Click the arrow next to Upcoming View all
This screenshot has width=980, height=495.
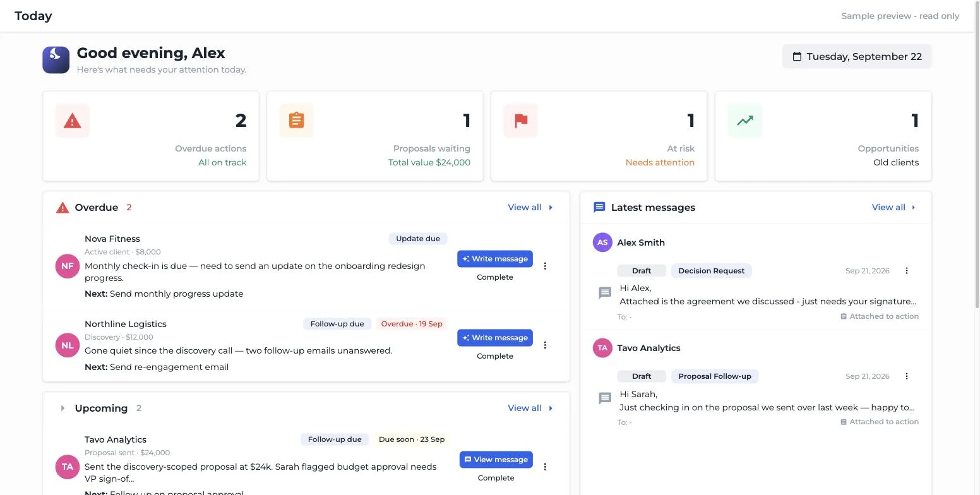[x=551, y=409]
